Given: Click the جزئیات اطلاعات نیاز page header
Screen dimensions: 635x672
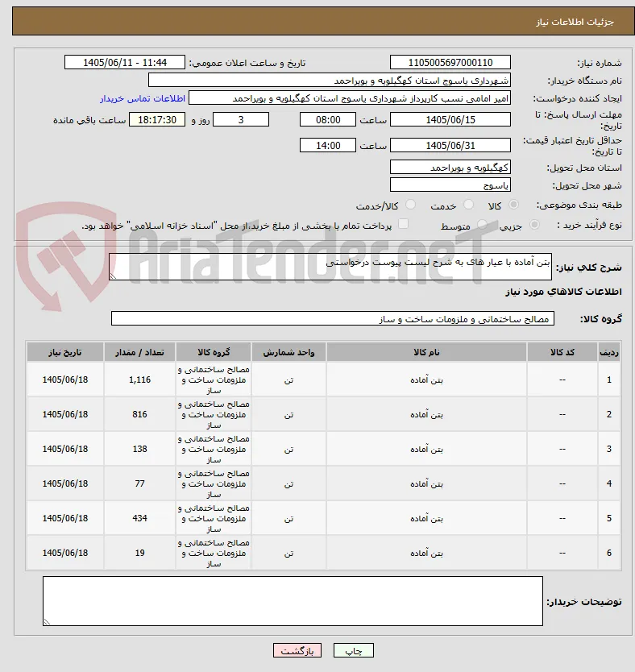Looking at the screenshot, I should point(575,22).
